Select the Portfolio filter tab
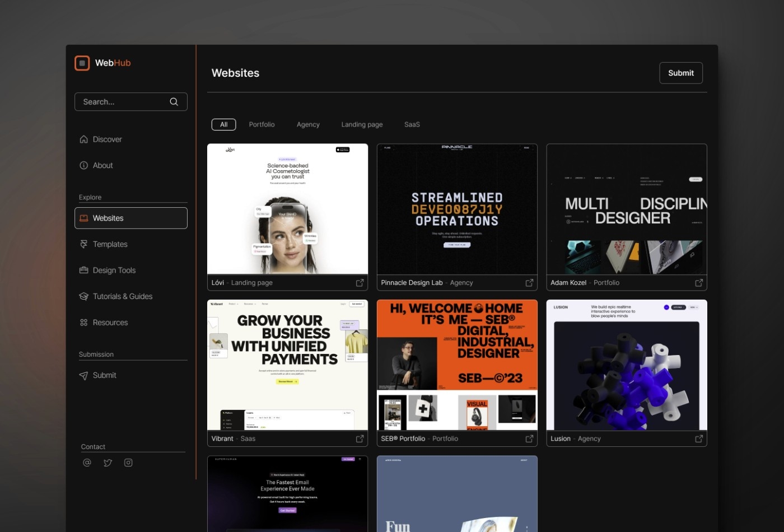This screenshot has height=532, width=784. coord(262,124)
